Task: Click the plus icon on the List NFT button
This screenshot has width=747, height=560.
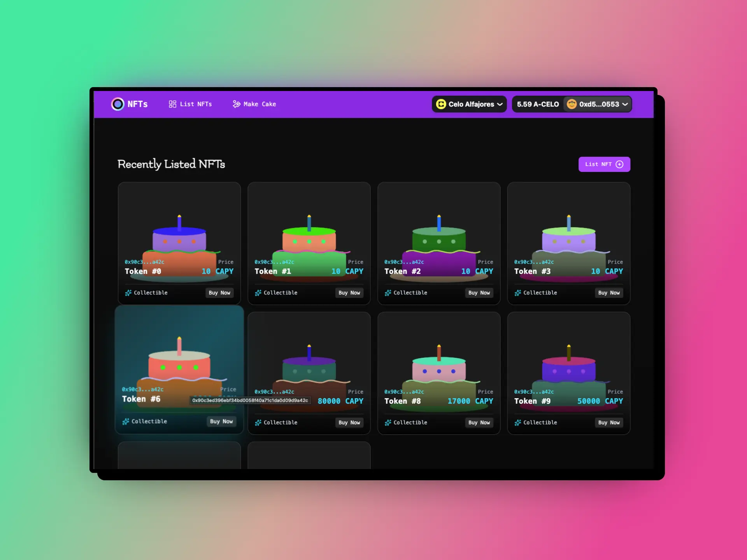Action: click(619, 164)
